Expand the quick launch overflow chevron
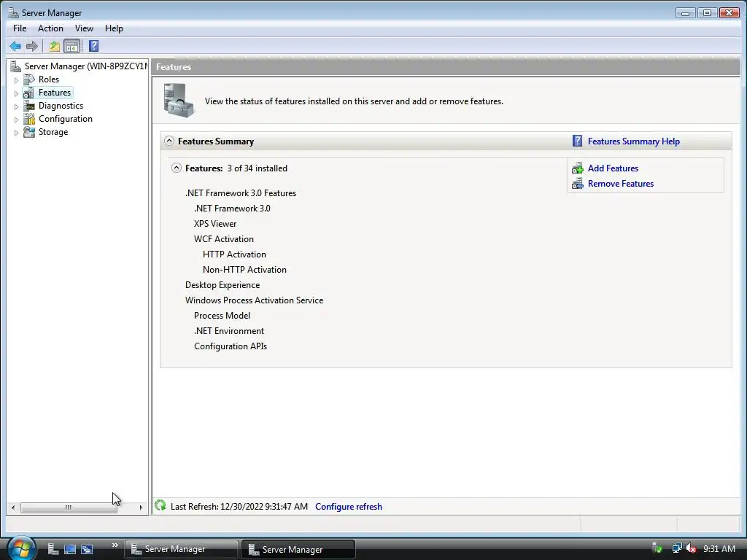Viewport: 747px width, 560px height. click(x=115, y=545)
